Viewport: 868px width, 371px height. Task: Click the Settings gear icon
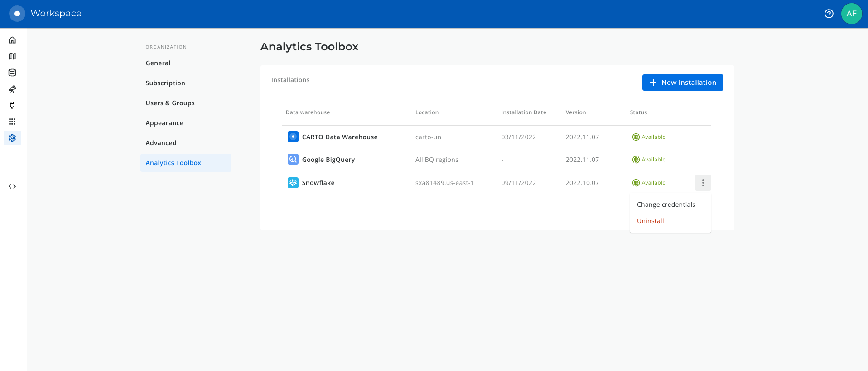click(x=12, y=138)
